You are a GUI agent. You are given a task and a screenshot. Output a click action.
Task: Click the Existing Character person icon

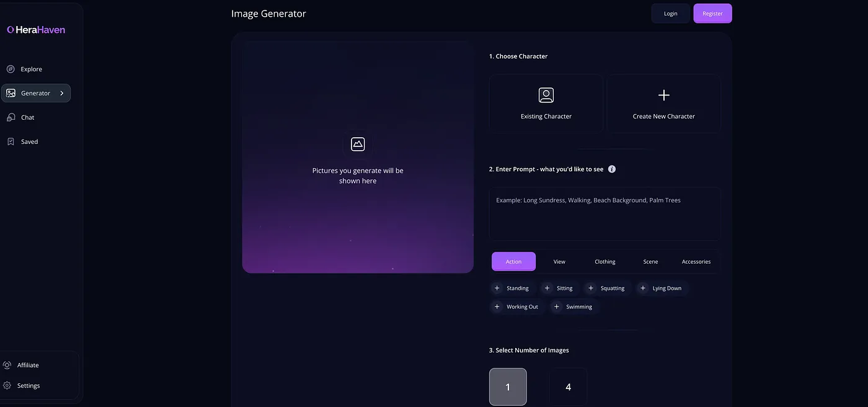pos(546,95)
